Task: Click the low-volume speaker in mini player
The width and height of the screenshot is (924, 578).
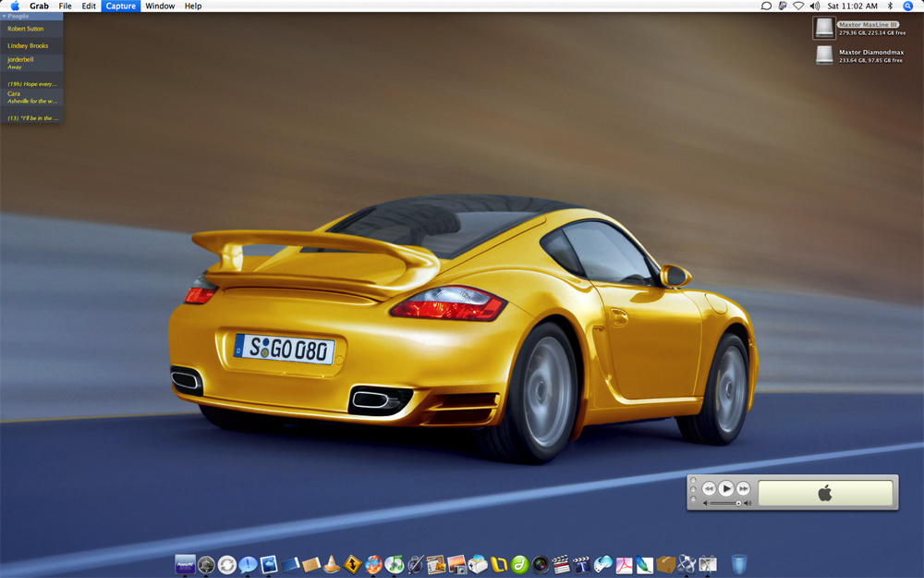Action: [706, 503]
